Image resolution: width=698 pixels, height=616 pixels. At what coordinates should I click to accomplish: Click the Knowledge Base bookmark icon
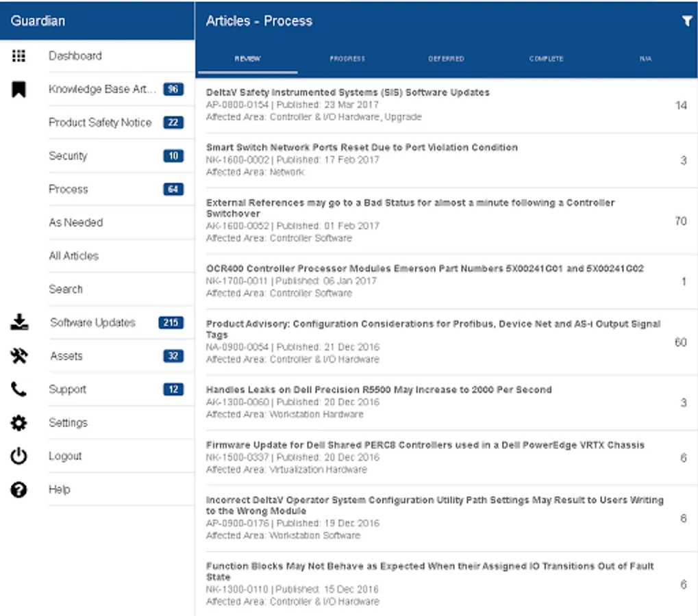click(18, 89)
